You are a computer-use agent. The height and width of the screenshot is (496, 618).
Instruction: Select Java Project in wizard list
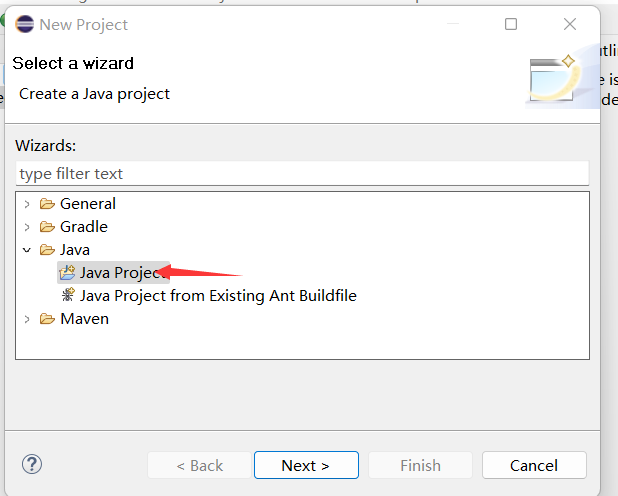coord(118,273)
